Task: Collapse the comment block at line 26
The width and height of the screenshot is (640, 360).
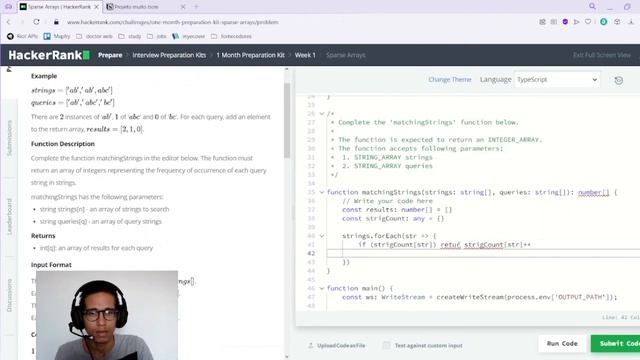Action: click(322, 114)
